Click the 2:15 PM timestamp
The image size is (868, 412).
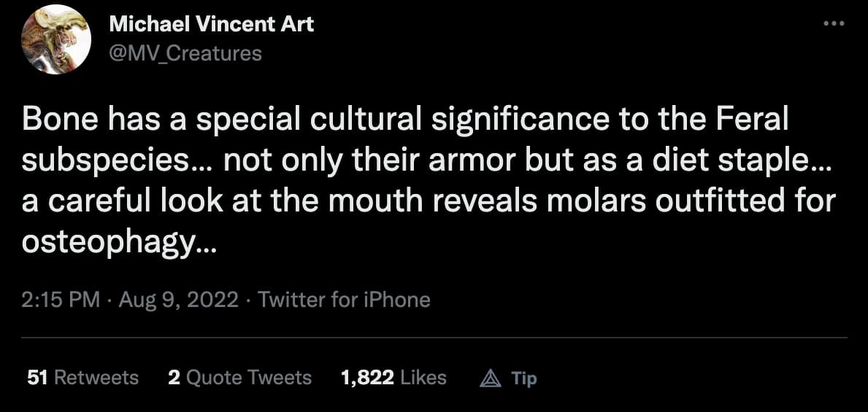click(x=61, y=300)
